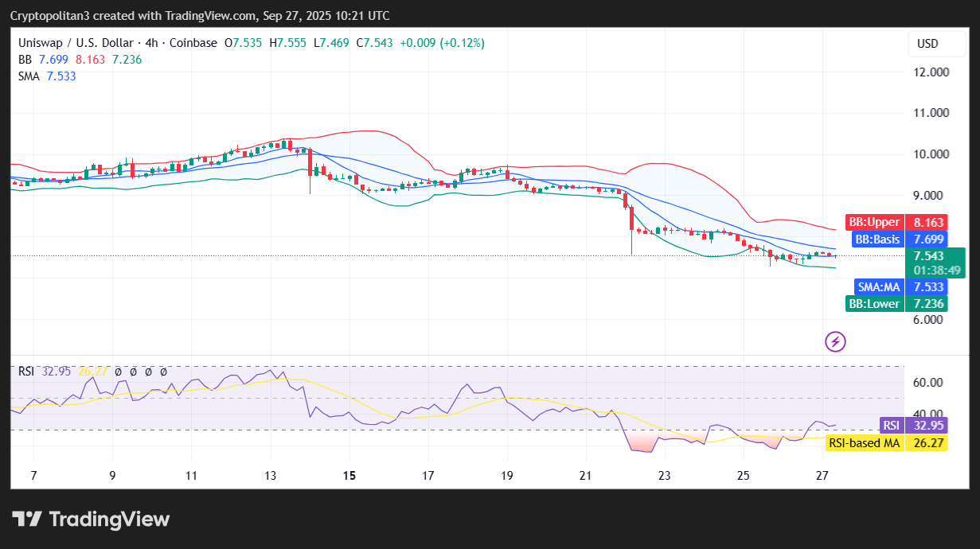Open the USD currency selector
The height and width of the screenshot is (549, 980).
[927, 44]
